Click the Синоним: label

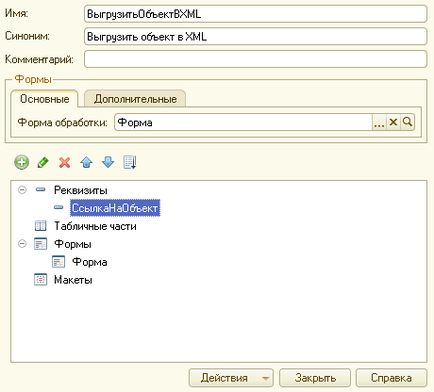(x=27, y=36)
